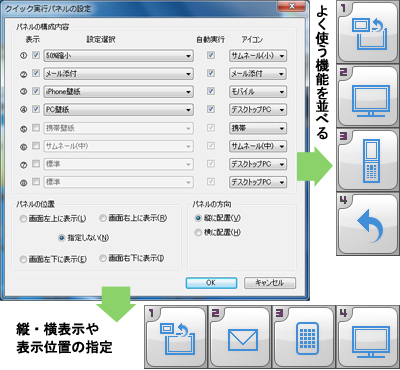Open the デスクトップPC icon dropdown in row ⑧
This screenshot has height=370, width=400.
(258, 182)
